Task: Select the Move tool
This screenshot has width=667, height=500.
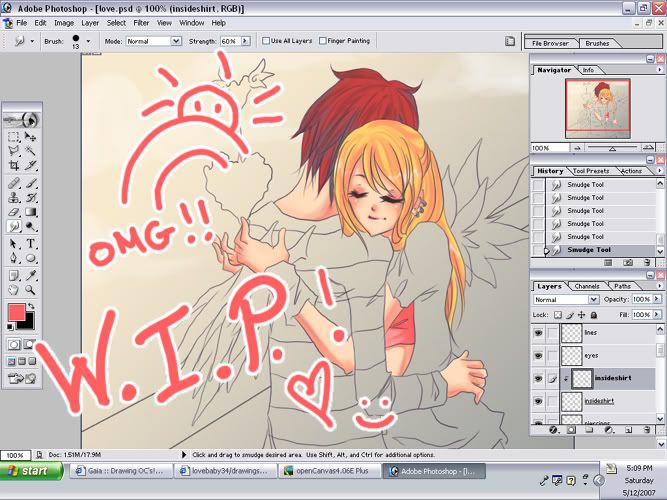Action: [30, 137]
